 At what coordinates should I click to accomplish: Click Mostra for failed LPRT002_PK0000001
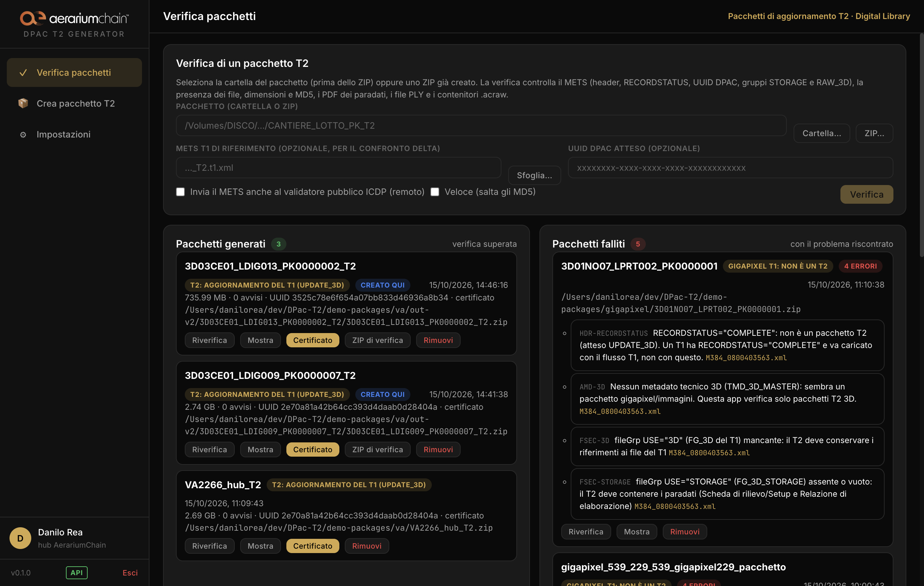[x=637, y=532]
